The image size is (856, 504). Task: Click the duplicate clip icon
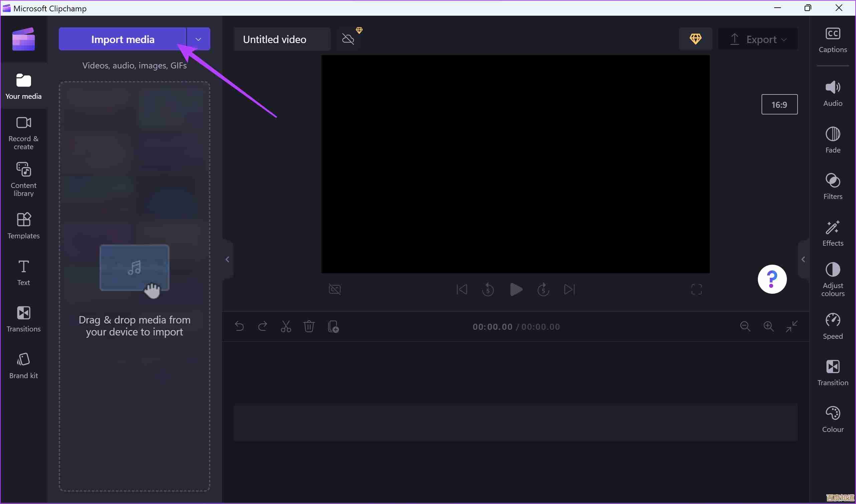click(333, 326)
